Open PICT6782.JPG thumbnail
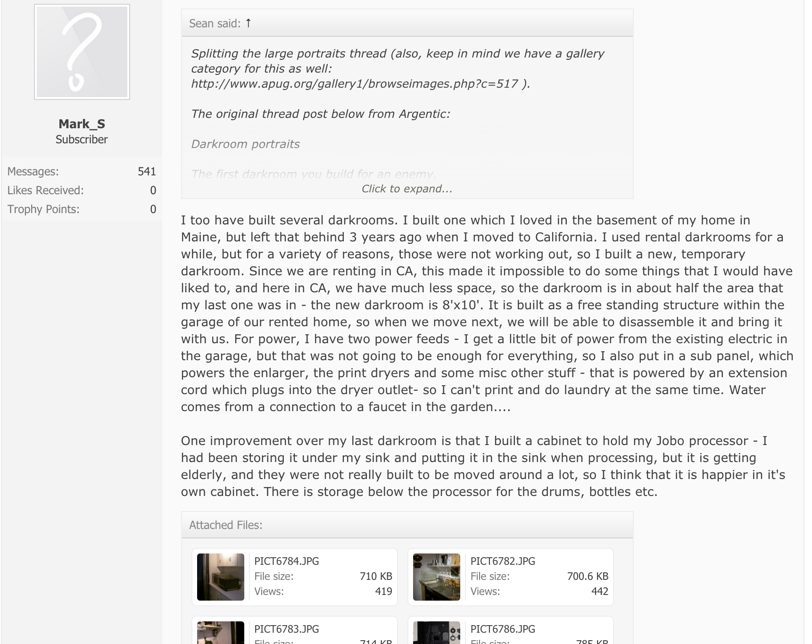Screen dimensions: 812x644 pos(437,577)
